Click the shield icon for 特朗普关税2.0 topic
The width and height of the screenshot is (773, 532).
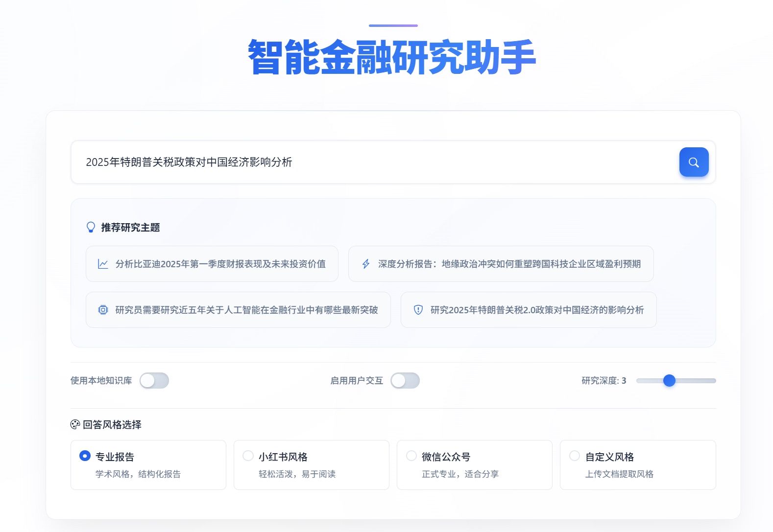point(418,310)
